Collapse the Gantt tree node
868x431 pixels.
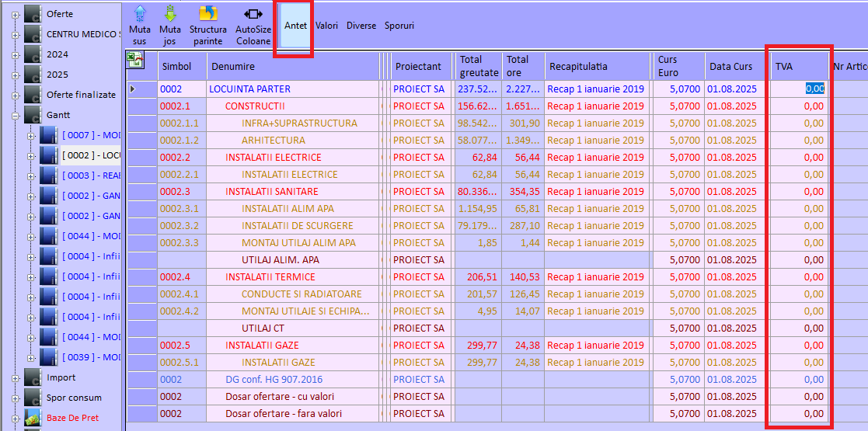click(x=16, y=115)
